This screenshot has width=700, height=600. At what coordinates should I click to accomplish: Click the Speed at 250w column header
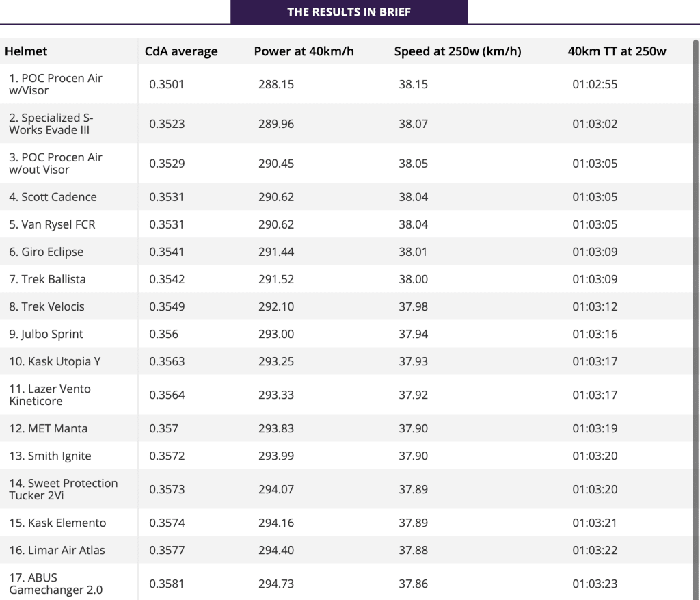pos(457,51)
